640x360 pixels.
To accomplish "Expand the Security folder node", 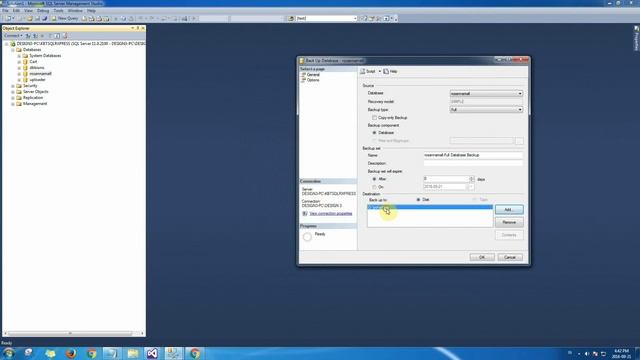I will point(13,86).
